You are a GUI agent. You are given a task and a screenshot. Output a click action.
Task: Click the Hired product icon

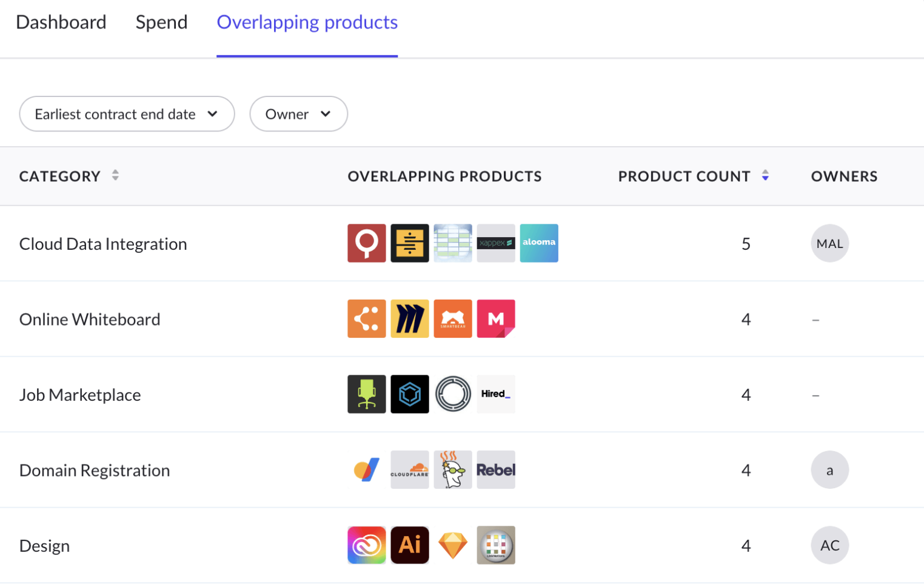495,394
